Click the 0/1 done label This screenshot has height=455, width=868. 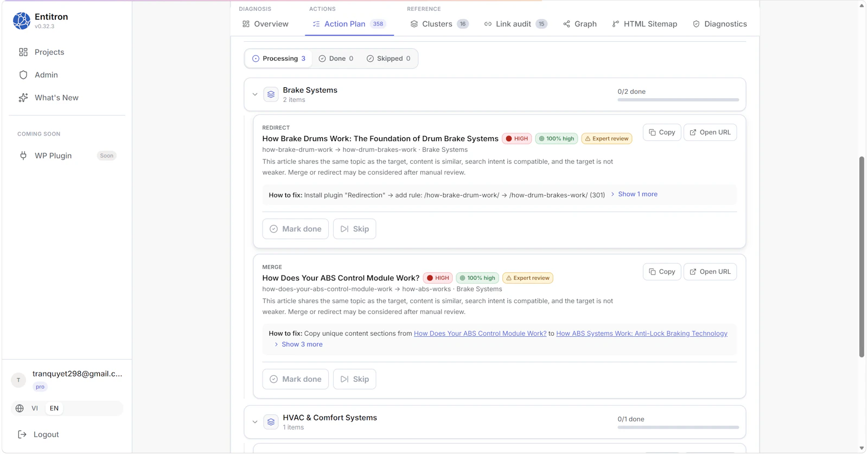click(x=631, y=419)
